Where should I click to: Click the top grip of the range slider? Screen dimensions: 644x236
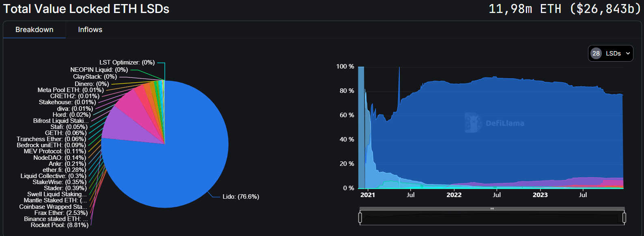click(492, 209)
